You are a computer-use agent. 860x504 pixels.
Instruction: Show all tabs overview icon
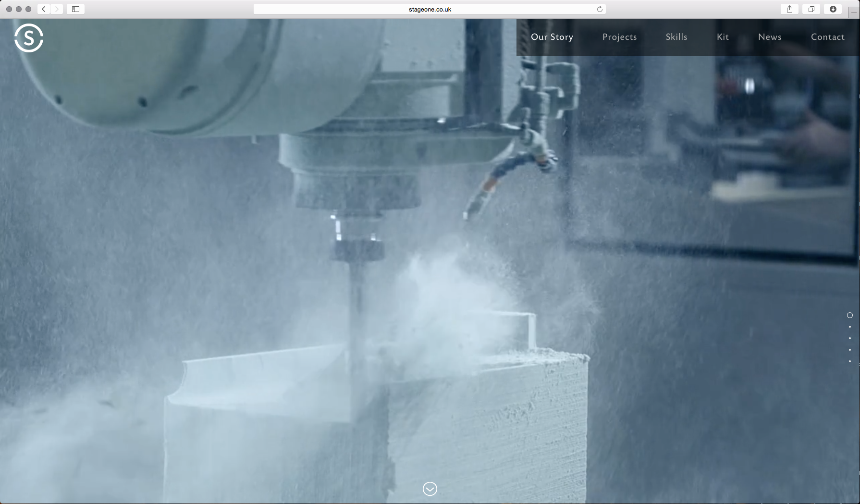click(811, 9)
